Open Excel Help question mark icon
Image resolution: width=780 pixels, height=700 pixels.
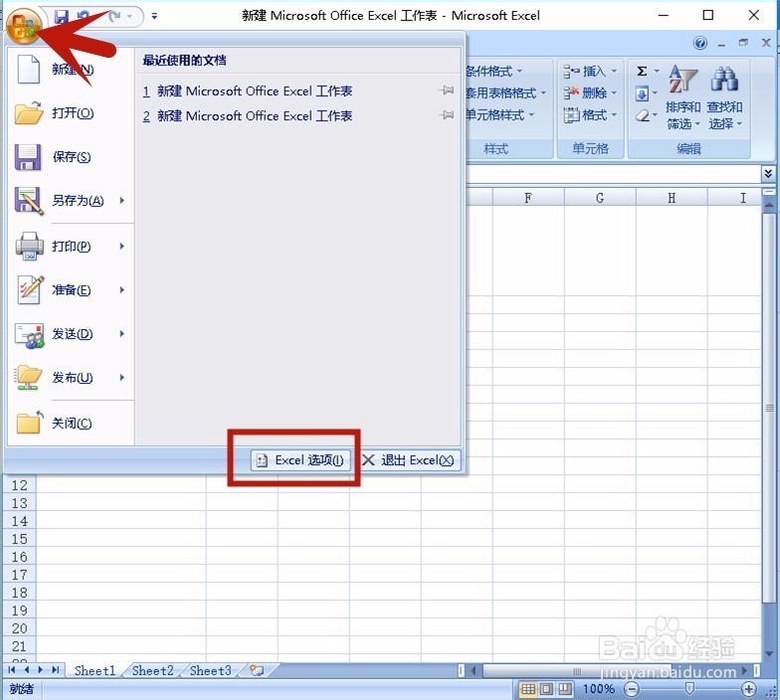point(700,44)
